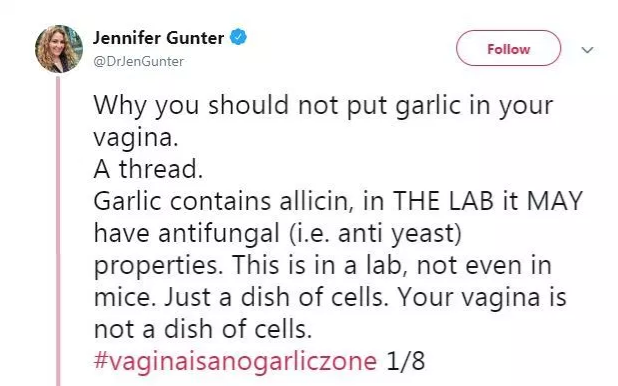
Task: Click the '(i.e. anti yeast)' parenthetical text
Action: pyautogui.click(x=375, y=233)
